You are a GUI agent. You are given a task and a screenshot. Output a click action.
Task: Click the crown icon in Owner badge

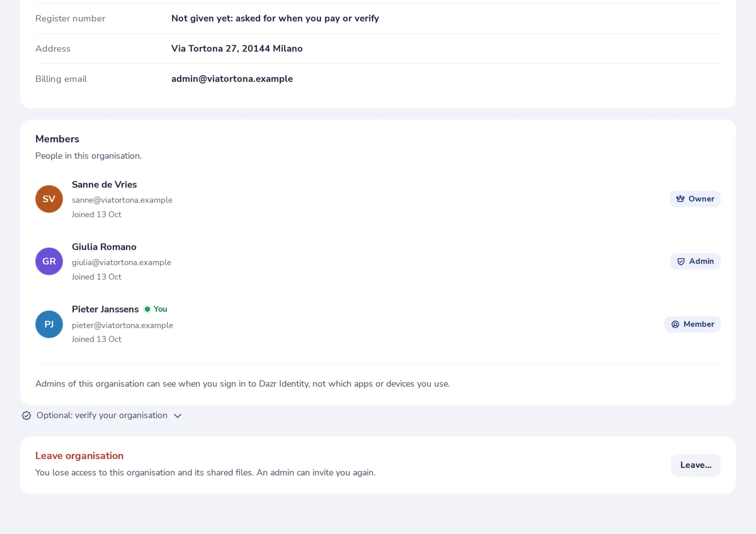pyautogui.click(x=680, y=199)
